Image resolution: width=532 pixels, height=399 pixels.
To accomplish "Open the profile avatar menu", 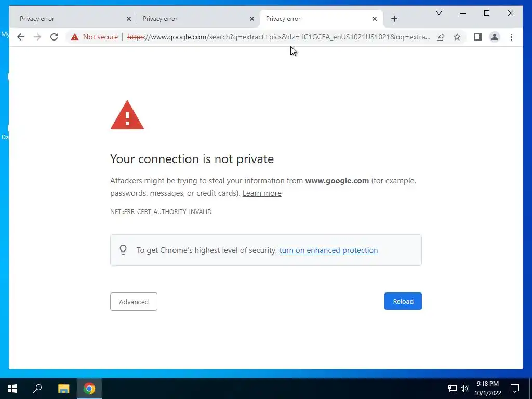I will point(495,37).
